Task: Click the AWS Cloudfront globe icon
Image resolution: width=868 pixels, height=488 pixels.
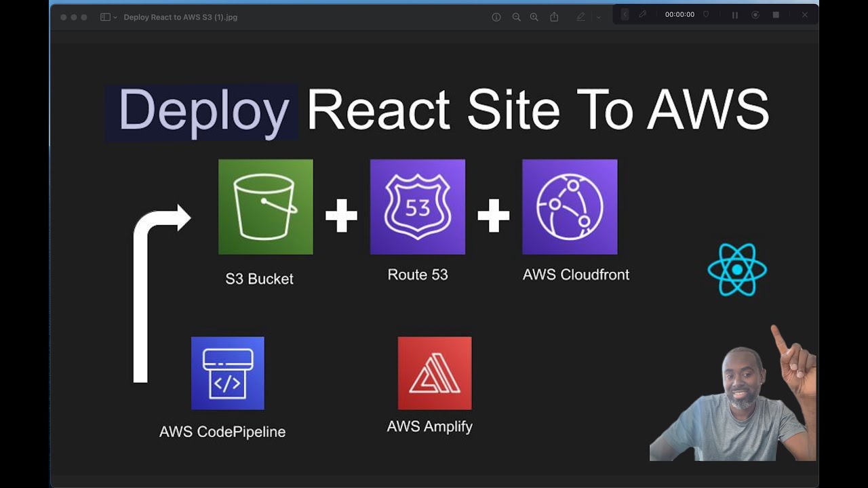Action: point(570,207)
